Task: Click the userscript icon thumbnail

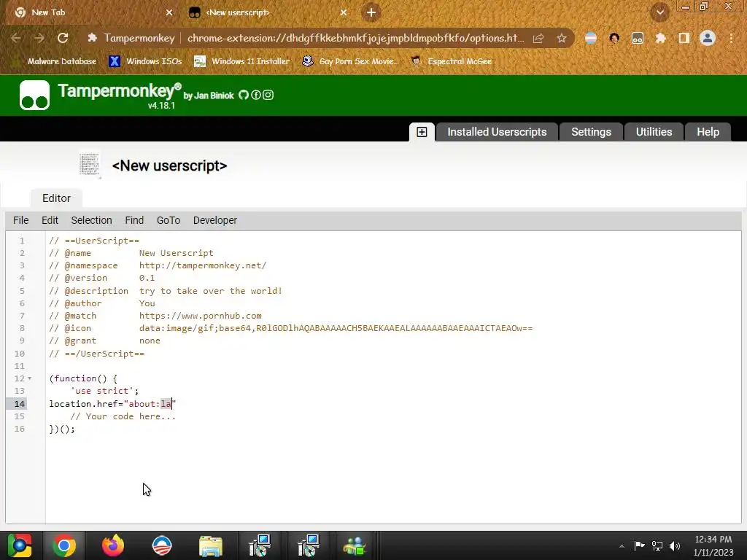Action: pos(90,165)
